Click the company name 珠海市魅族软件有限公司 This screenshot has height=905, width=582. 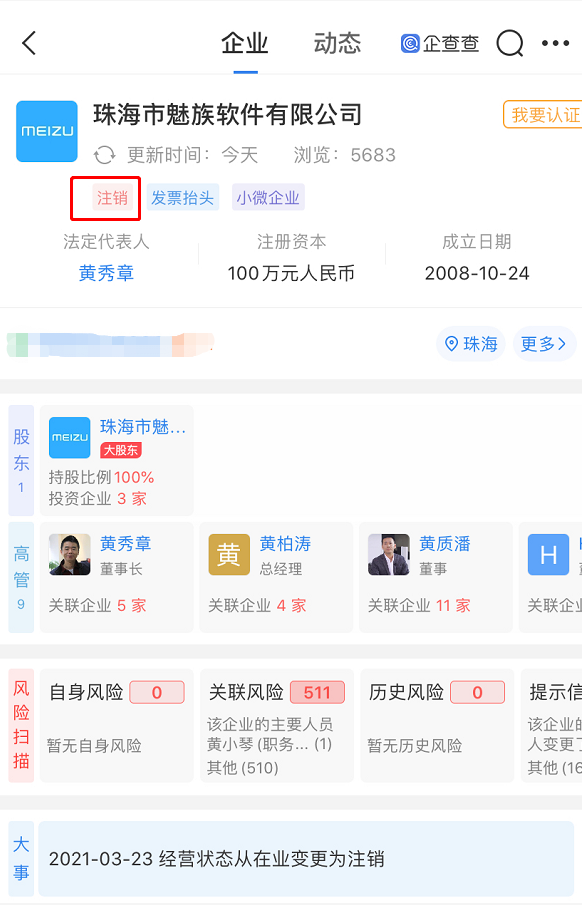pyautogui.click(x=227, y=114)
